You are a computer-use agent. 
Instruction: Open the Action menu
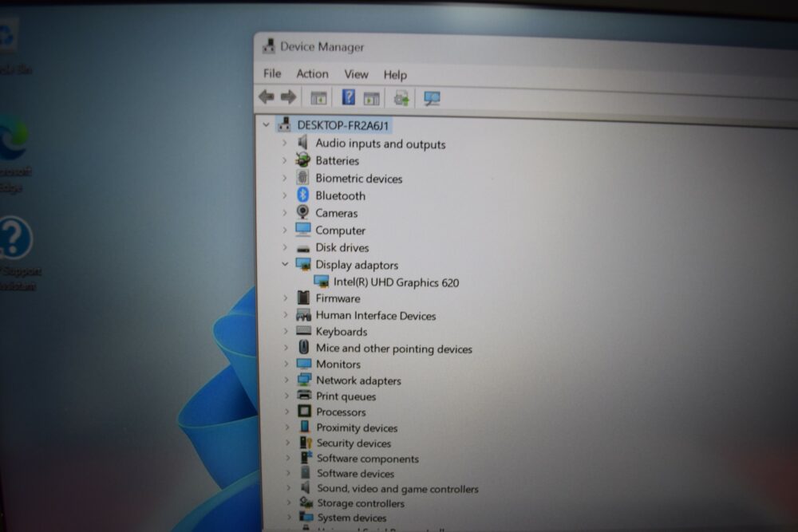(x=312, y=73)
